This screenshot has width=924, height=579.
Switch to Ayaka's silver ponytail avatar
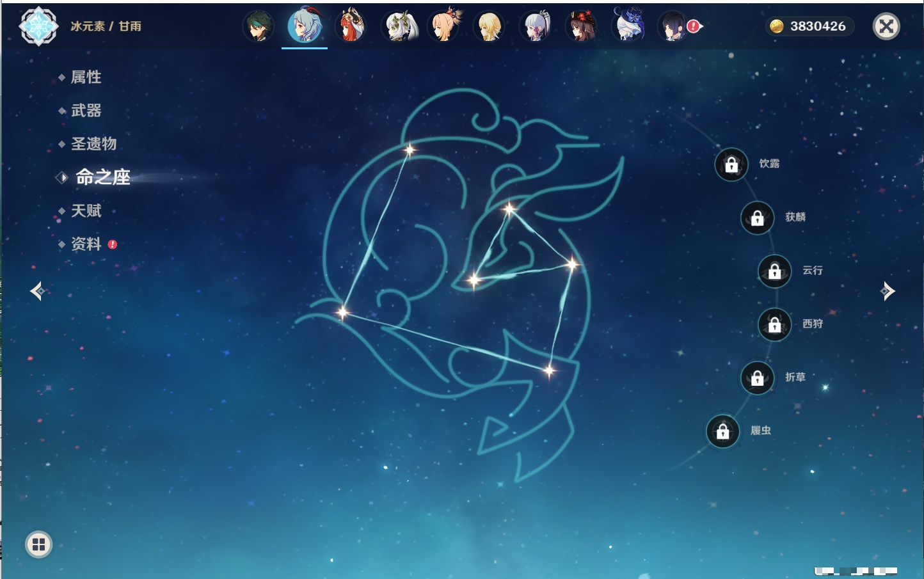536,26
